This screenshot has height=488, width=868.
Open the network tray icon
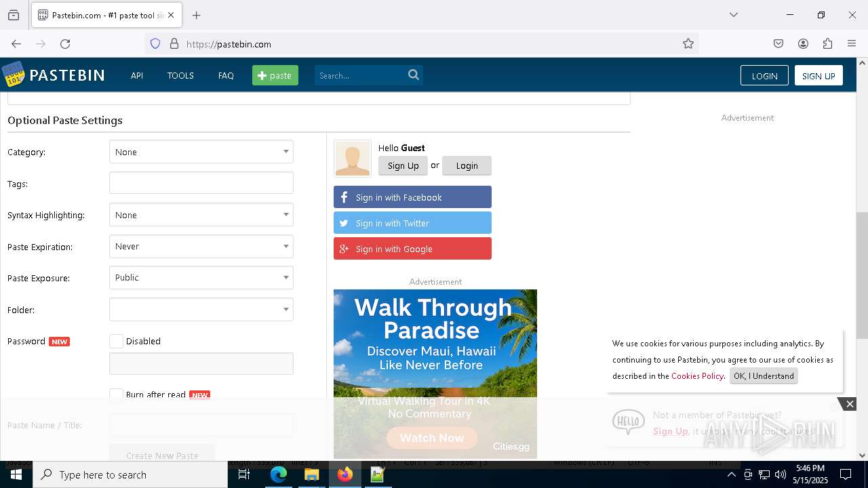click(764, 474)
